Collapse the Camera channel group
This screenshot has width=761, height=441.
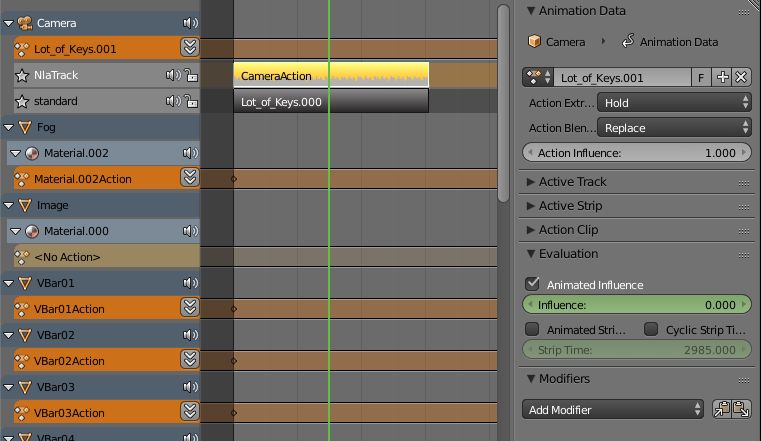click(8, 23)
